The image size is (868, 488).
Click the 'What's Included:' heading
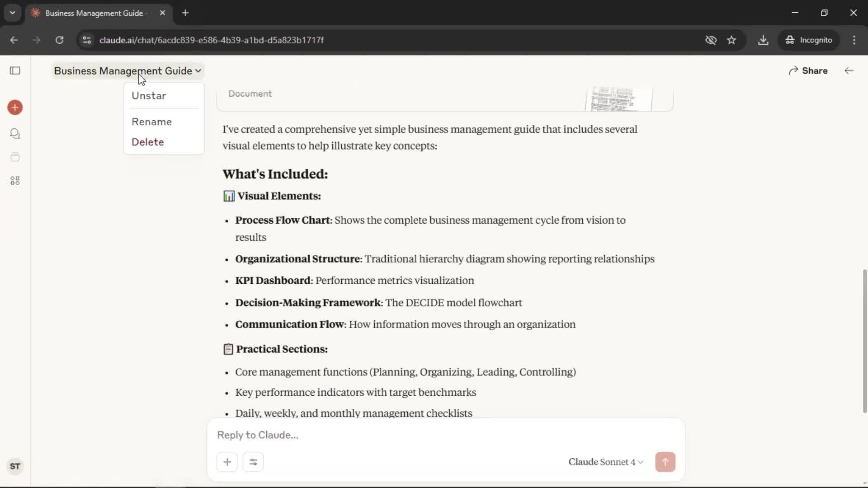click(275, 174)
